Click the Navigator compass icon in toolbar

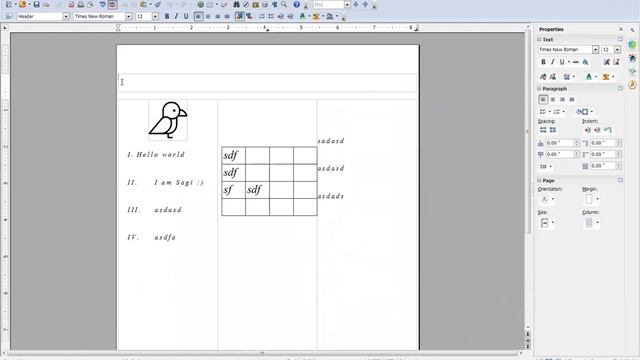(x=246, y=4)
